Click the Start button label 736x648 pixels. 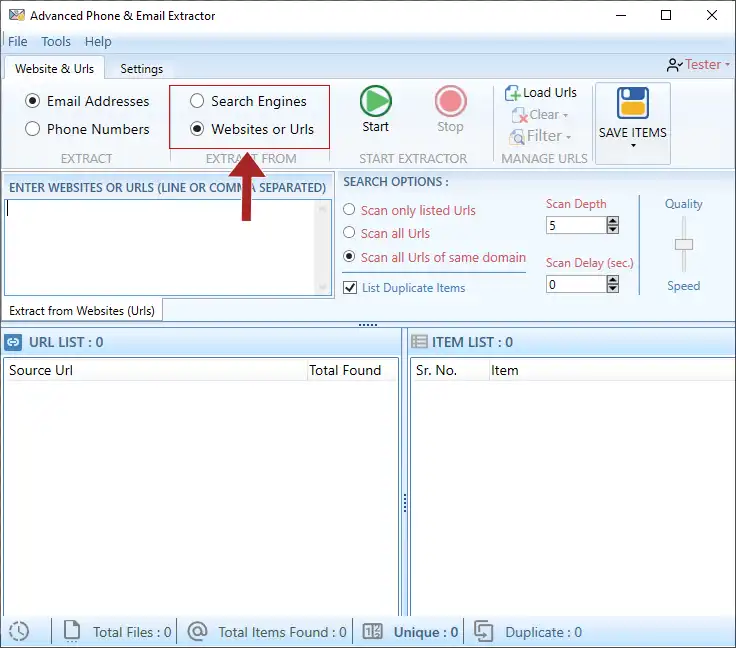tap(376, 127)
